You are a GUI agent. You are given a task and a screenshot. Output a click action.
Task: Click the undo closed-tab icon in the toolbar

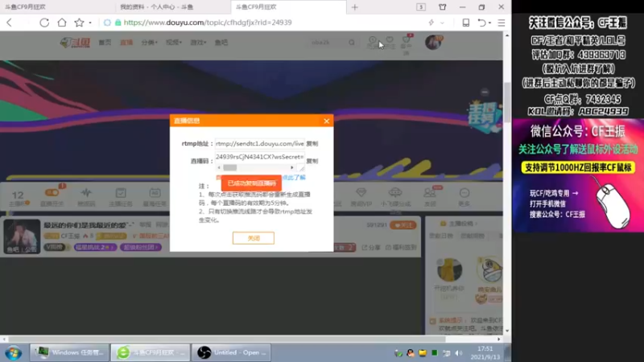click(481, 23)
